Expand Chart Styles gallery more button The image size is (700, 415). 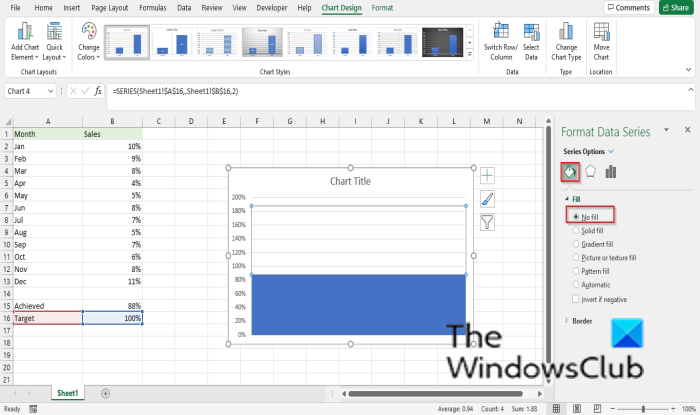pos(470,54)
